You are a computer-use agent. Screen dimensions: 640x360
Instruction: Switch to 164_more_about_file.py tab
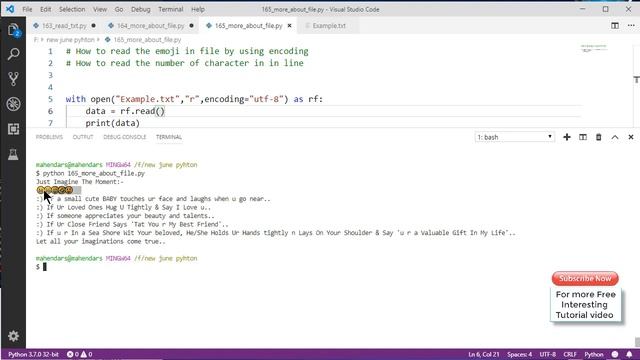[150, 25]
